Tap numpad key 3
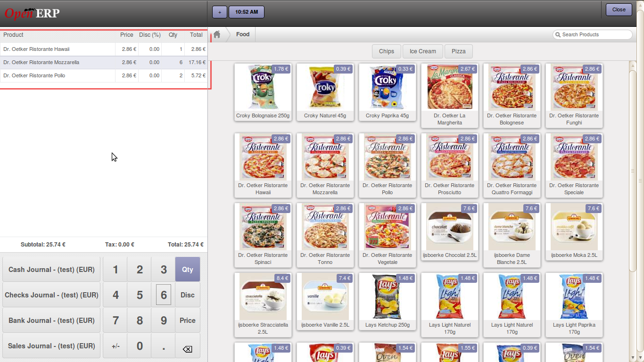The height and width of the screenshot is (362, 644). click(164, 270)
